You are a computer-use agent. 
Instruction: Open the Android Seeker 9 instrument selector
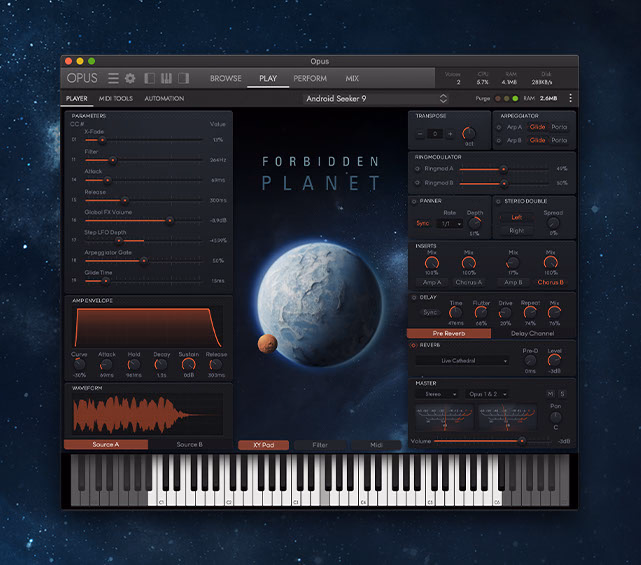tap(375, 99)
